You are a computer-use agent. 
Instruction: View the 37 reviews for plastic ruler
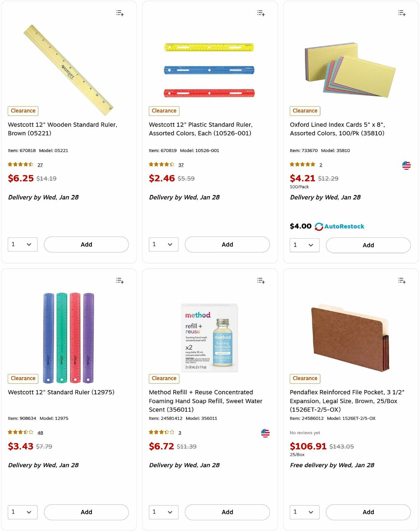click(181, 165)
